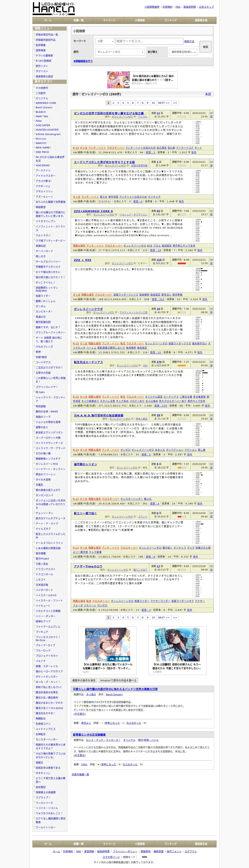Click top pagination NEXT >> button

tap(164, 103)
